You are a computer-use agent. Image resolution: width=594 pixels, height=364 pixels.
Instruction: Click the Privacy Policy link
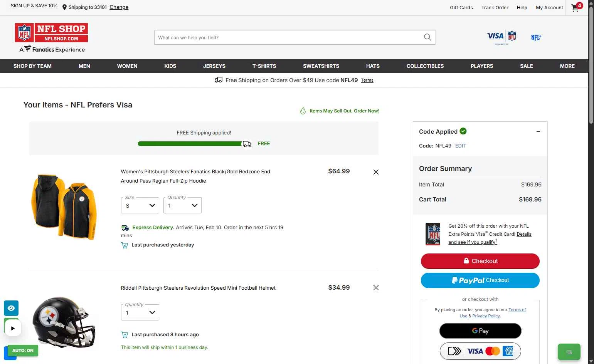coord(486,316)
